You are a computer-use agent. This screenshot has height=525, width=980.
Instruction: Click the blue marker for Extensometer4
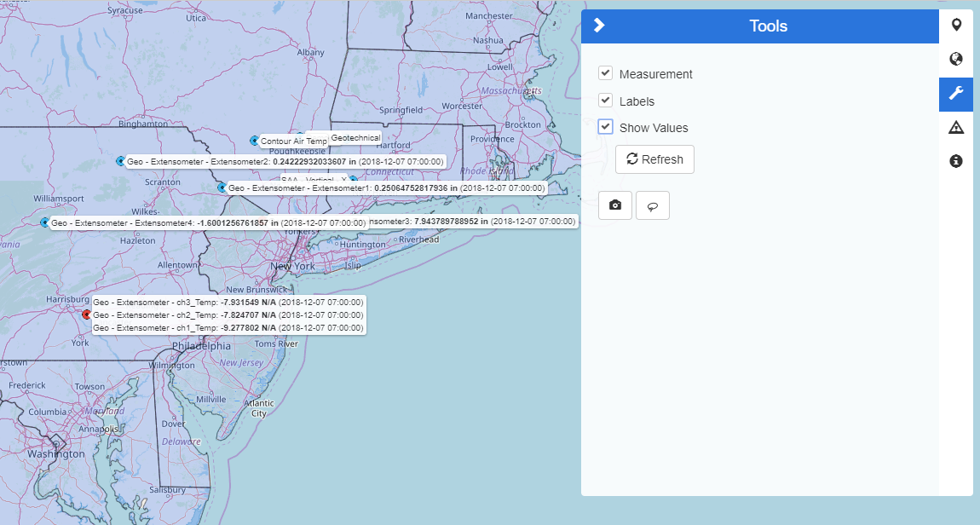point(44,222)
